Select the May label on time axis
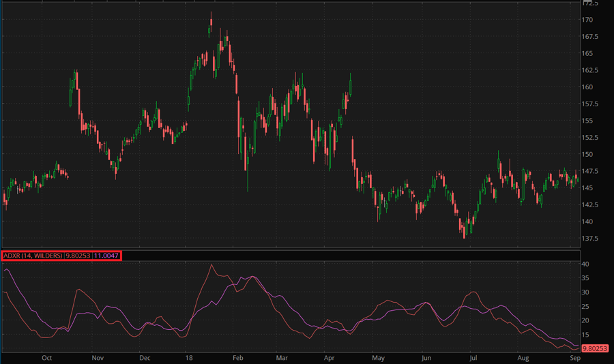614x364 pixels. point(378,357)
